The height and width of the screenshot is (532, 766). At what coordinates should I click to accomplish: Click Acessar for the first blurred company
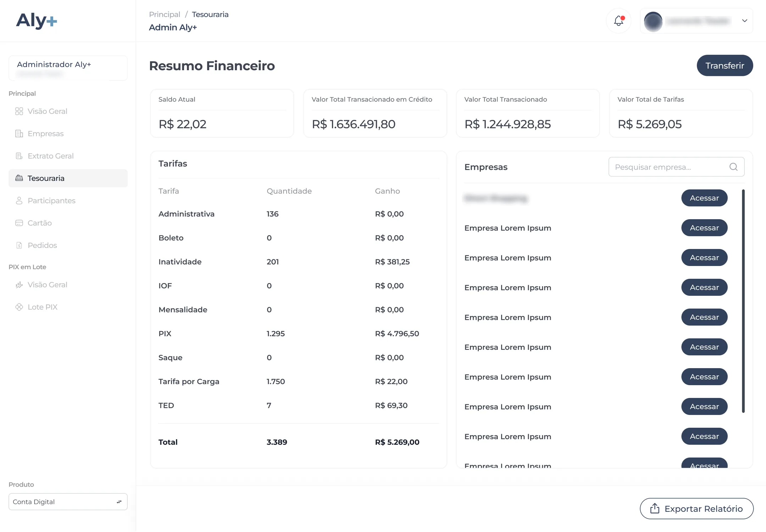click(x=704, y=198)
